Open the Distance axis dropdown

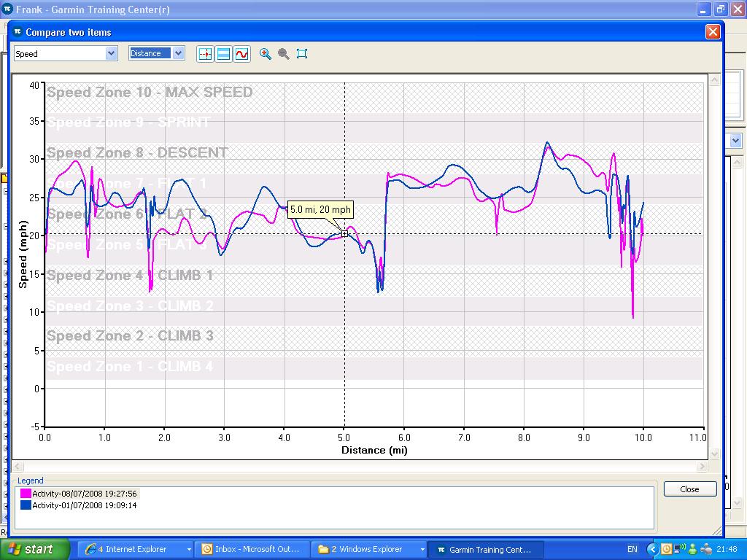(178, 53)
